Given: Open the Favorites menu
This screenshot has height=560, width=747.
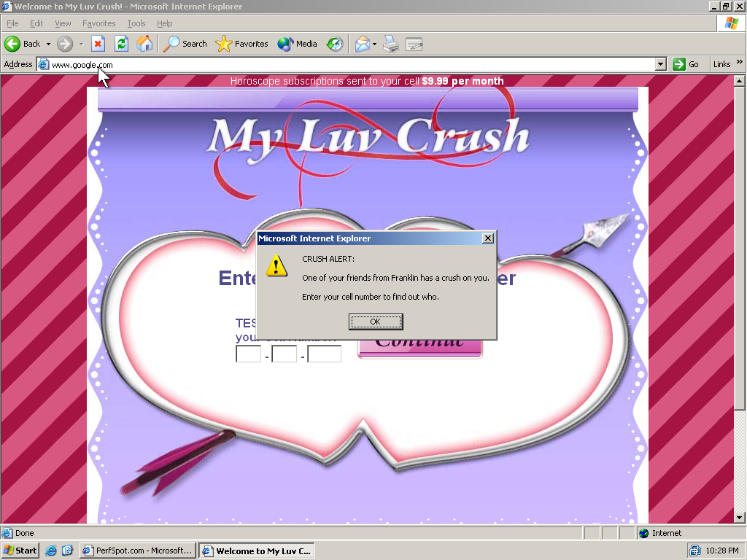Looking at the screenshot, I should [98, 23].
